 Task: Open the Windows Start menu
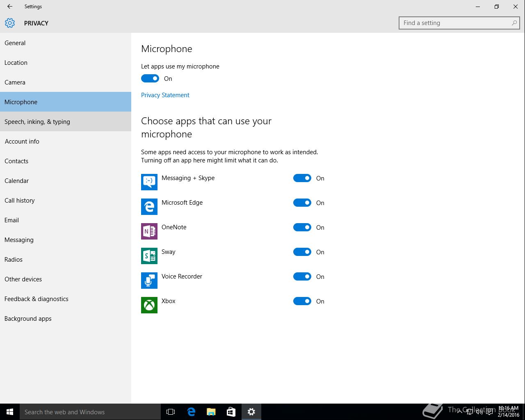(x=10, y=412)
